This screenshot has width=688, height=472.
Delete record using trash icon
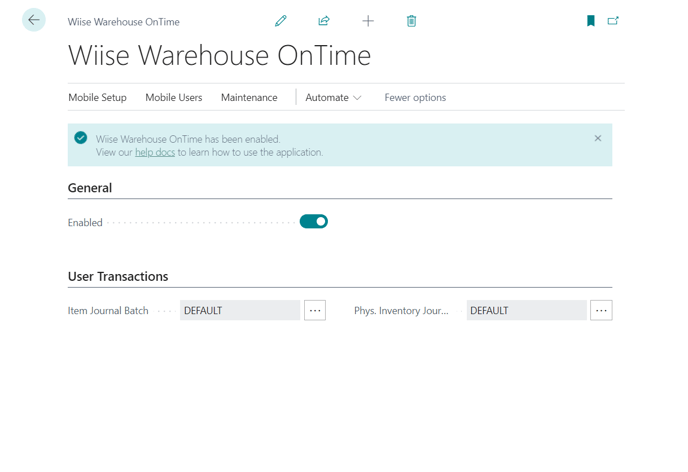pos(411,21)
